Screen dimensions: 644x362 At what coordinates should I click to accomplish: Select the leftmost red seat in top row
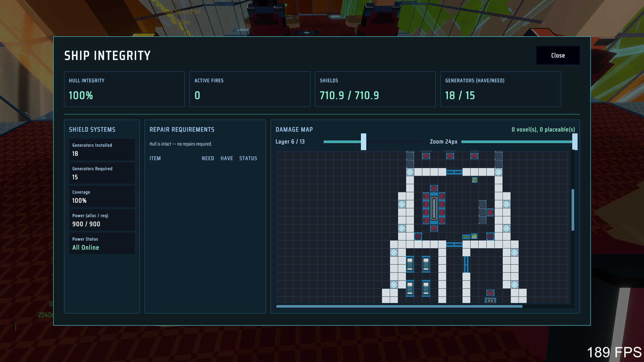pos(426,156)
